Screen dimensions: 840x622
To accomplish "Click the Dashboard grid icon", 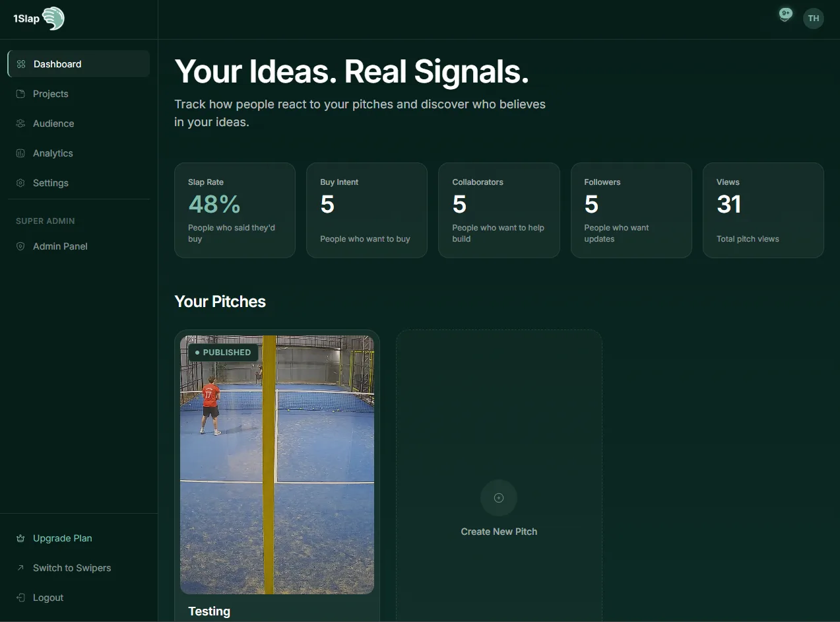I will coord(21,64).
